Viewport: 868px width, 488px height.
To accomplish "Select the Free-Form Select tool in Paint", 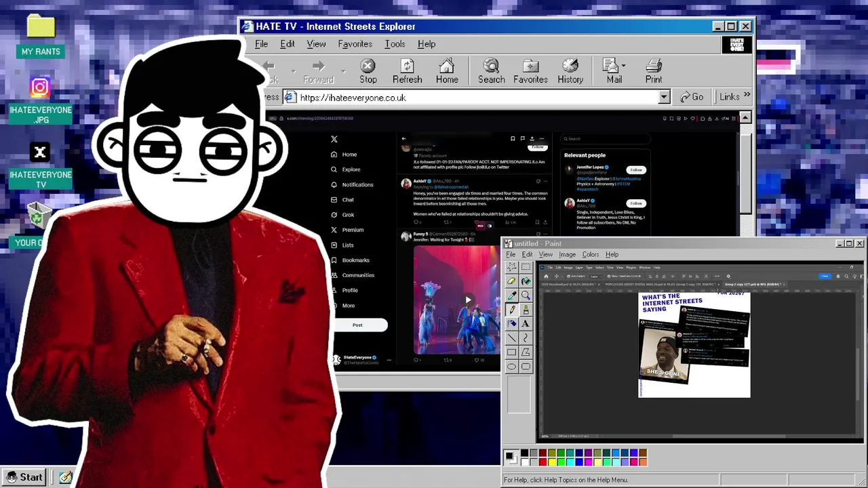I will (512, 267).
